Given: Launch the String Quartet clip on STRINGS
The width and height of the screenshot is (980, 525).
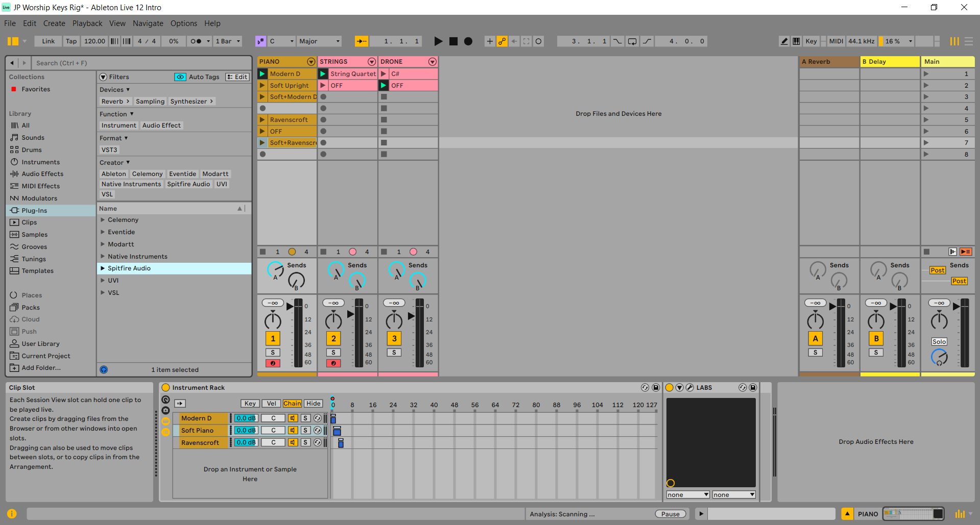Looking at the screenshot, I should point(323,73).
